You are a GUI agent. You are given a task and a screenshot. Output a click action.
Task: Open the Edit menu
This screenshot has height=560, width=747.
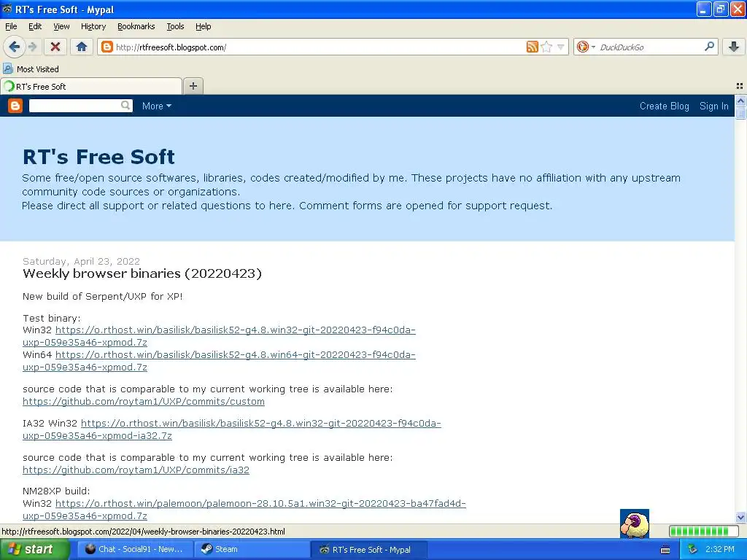pos(35,26)
